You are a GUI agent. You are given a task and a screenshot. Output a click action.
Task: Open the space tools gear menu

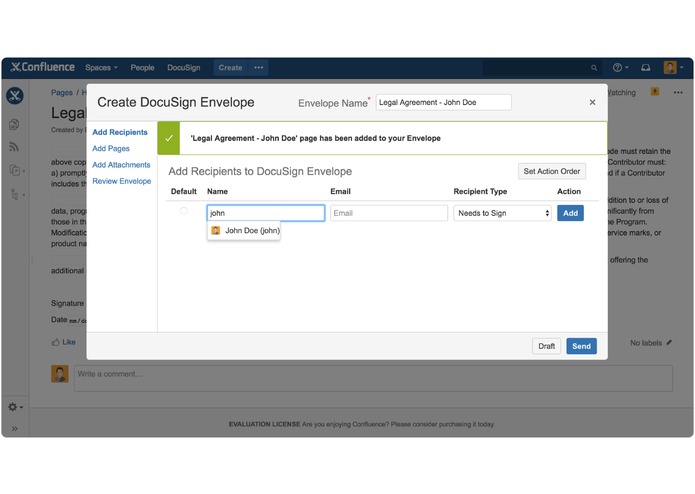[x=16, y=407]
